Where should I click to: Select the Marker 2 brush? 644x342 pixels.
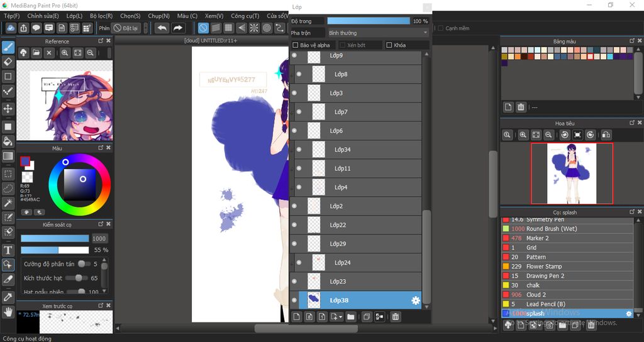click(567, 238)
